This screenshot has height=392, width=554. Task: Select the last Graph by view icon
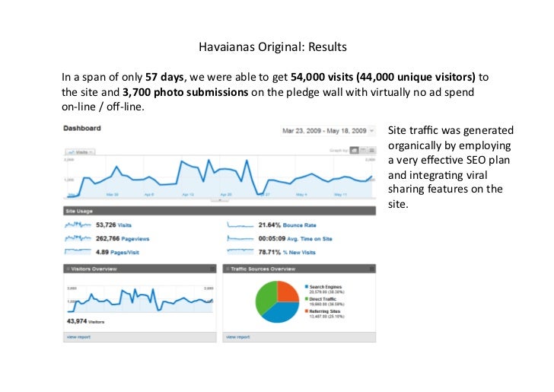[x=371, y=151]
